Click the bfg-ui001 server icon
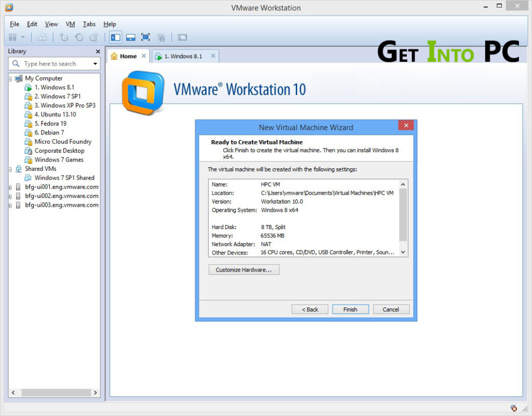Screen dimensions: 532x416 18,187
